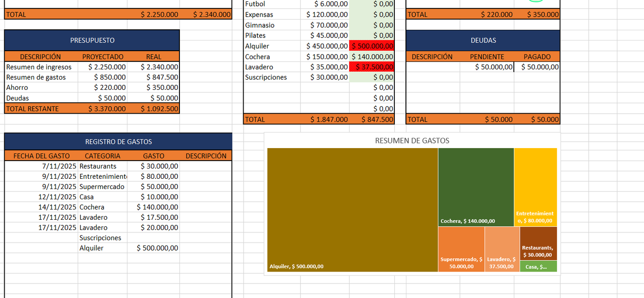Click the Alquiler block in the treemap
The image size is (644, 298).
352,210
